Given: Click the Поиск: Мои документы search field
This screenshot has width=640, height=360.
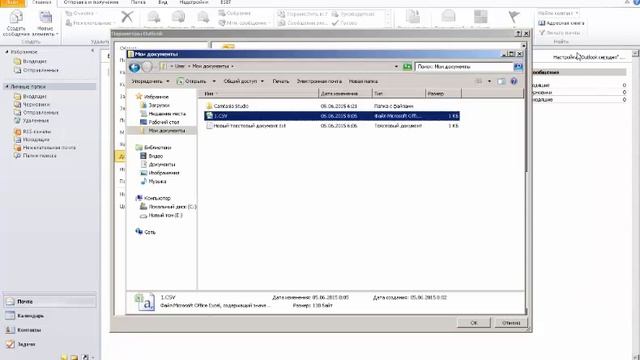Looking at the screenshot, I should click(x=464, y=67).
